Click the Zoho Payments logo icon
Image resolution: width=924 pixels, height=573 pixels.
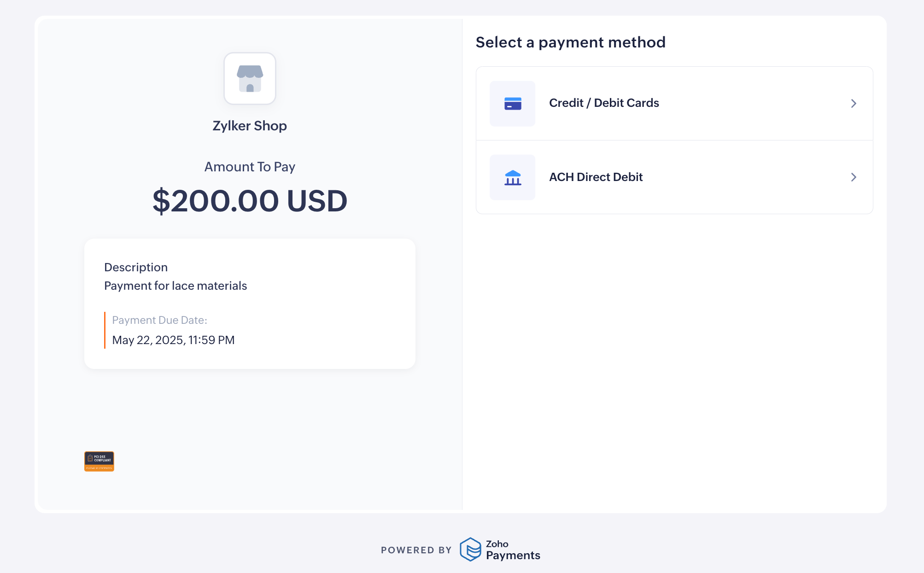(470, 550)
